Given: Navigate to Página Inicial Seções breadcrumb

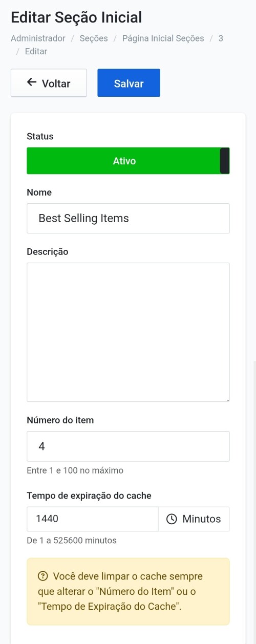Looking at the screenshot, I should pyautogui.click(x=163, y=38).
